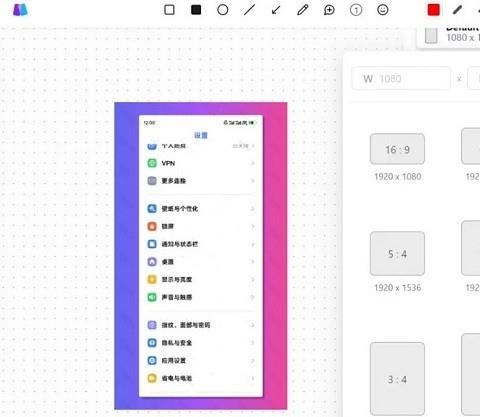Click the 锁屏 row text

(x=168, y=226)
